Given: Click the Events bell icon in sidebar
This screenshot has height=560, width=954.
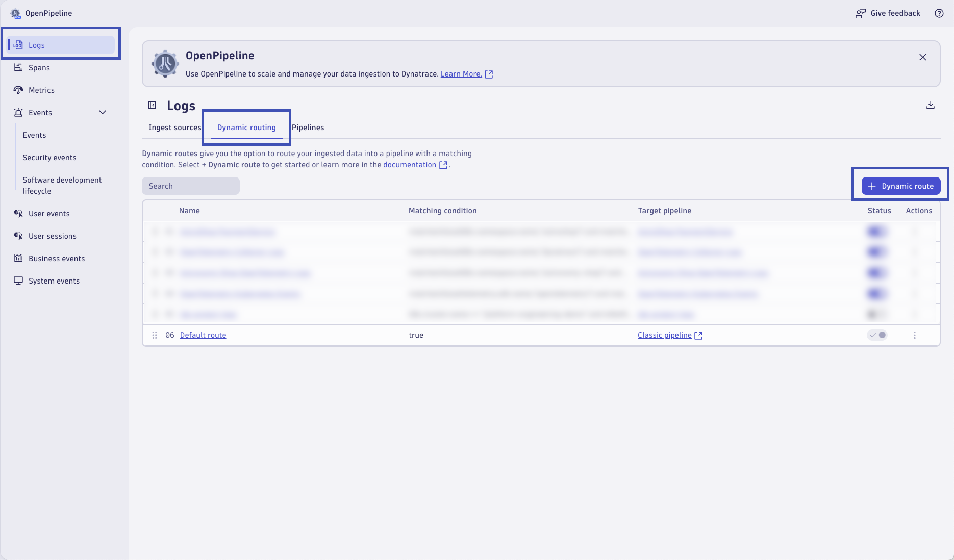Looking at the screenshot, I should (x=18, y=112).
